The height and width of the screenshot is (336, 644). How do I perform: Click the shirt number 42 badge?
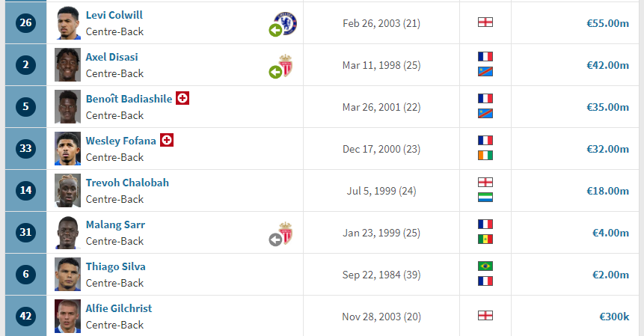point(25,316)
